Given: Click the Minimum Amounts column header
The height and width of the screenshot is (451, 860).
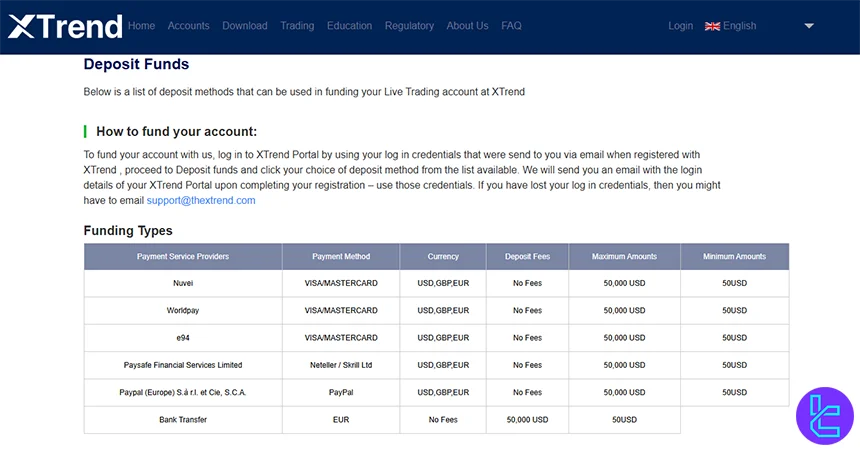Looking at the screenshot, I should (734, 256).
